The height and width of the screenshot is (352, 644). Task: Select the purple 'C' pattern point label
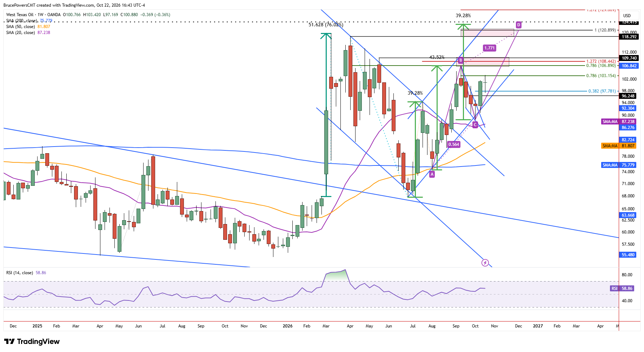tap(475, 125)
